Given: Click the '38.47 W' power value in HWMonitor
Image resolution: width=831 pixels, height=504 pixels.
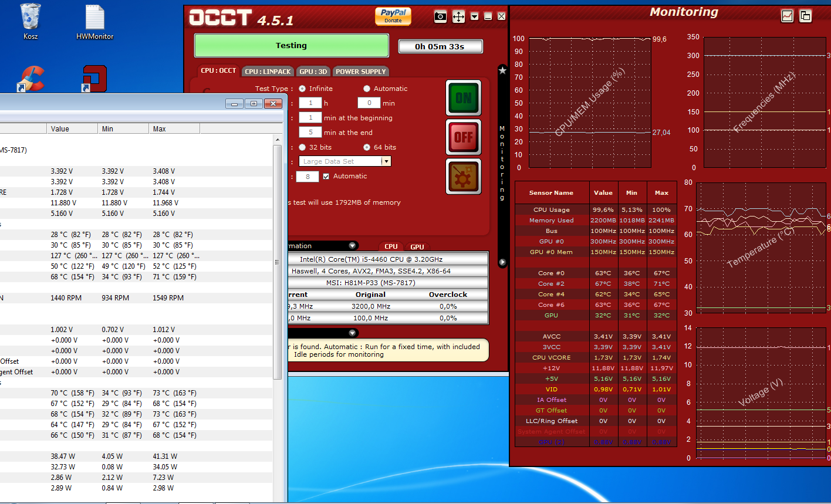Looking at the screenshot, I should coord(62,456).
